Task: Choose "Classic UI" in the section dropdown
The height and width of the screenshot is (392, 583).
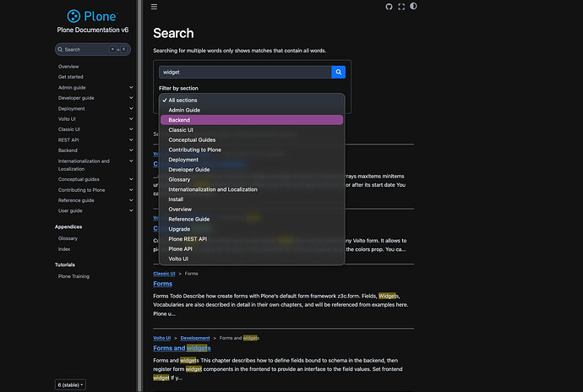Action: click(x=181, y=130)
